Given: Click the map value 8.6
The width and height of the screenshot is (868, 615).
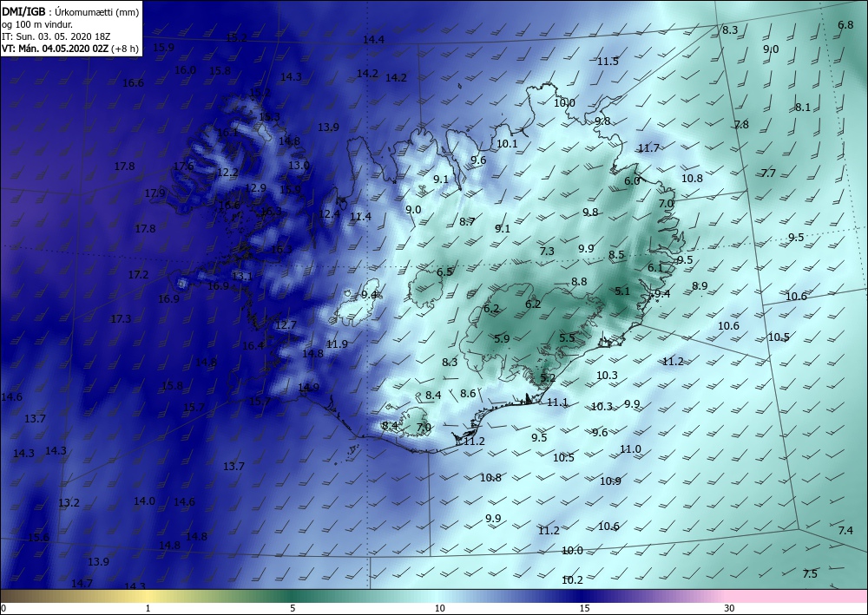Looking at the screenshot, I should [468, 394].
